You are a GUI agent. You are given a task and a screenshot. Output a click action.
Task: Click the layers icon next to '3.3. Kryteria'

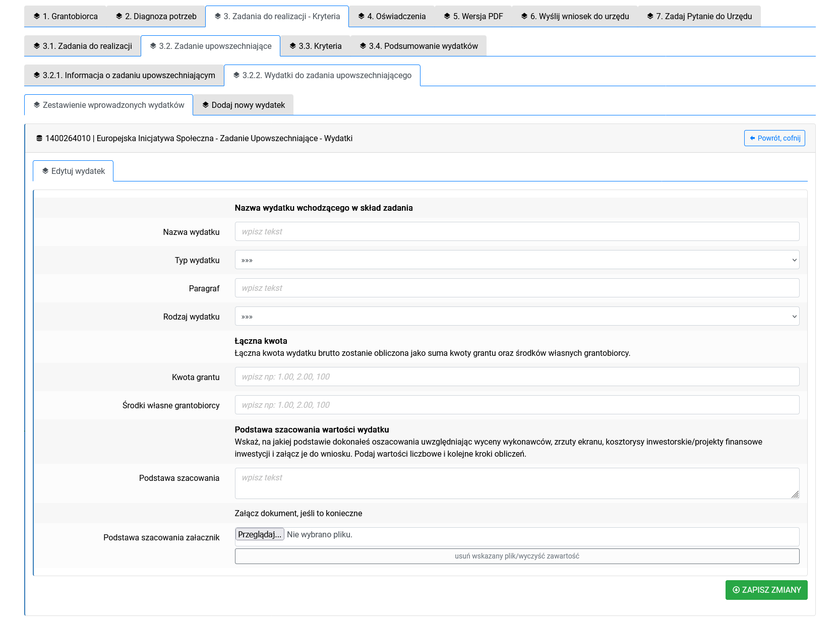tap(292, 46)
